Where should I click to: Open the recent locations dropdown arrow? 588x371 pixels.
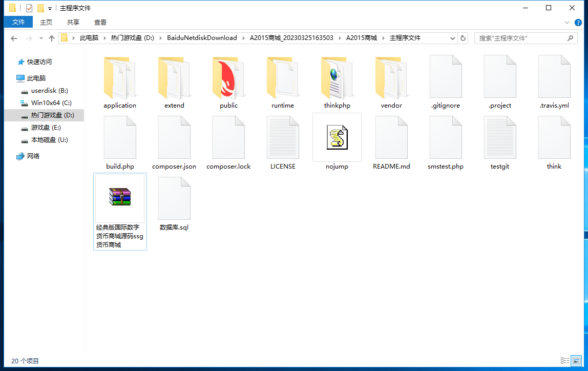(x=40, y=38)
